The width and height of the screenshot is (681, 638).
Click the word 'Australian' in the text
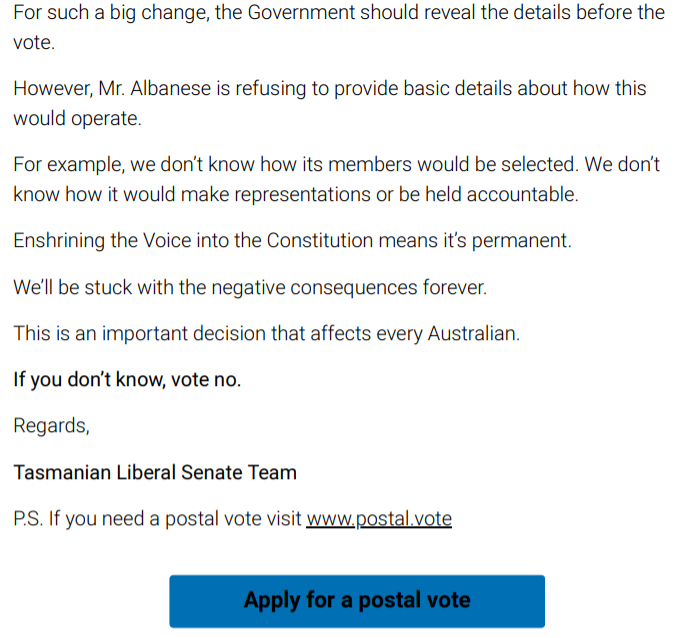tap(472, 334)
